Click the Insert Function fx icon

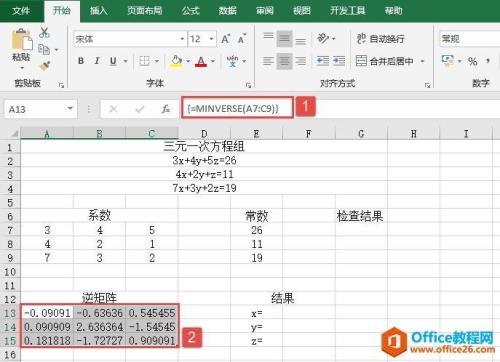click(x=166, y=109)
